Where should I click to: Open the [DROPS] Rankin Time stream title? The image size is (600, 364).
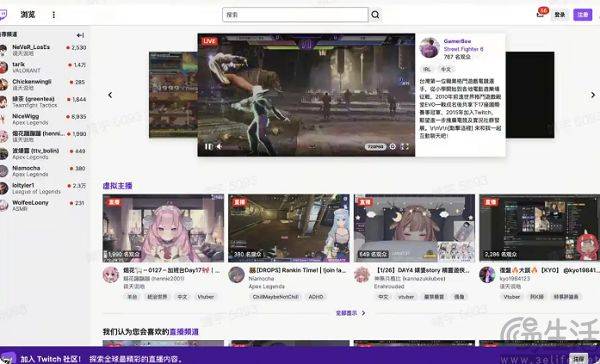297,270
